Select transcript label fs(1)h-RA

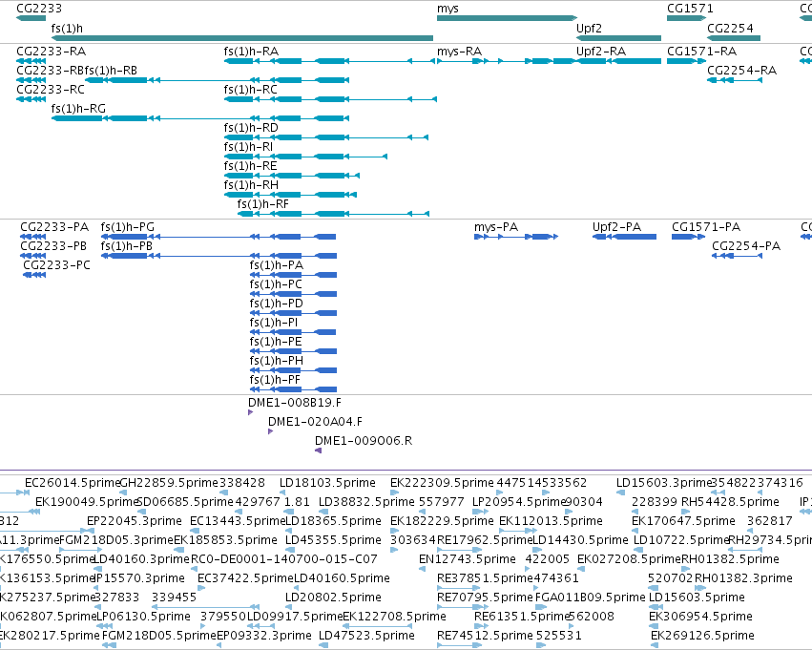[x=251, y=52]
